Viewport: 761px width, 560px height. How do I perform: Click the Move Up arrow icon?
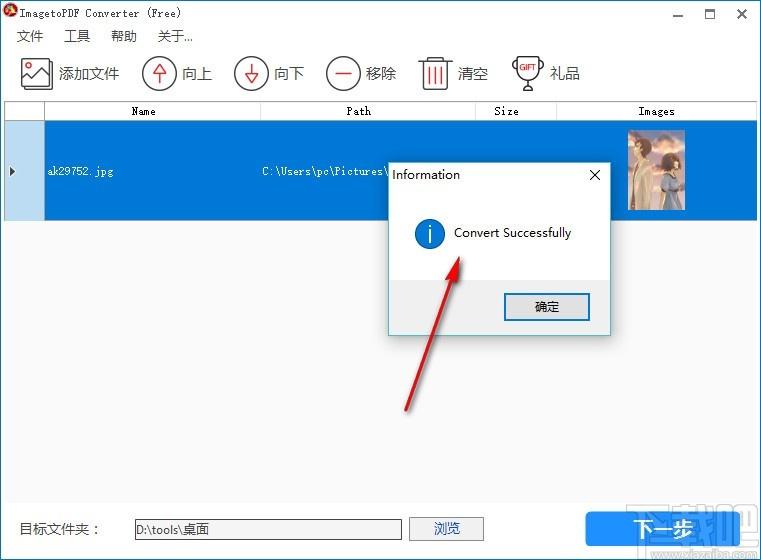coord(159,74)
